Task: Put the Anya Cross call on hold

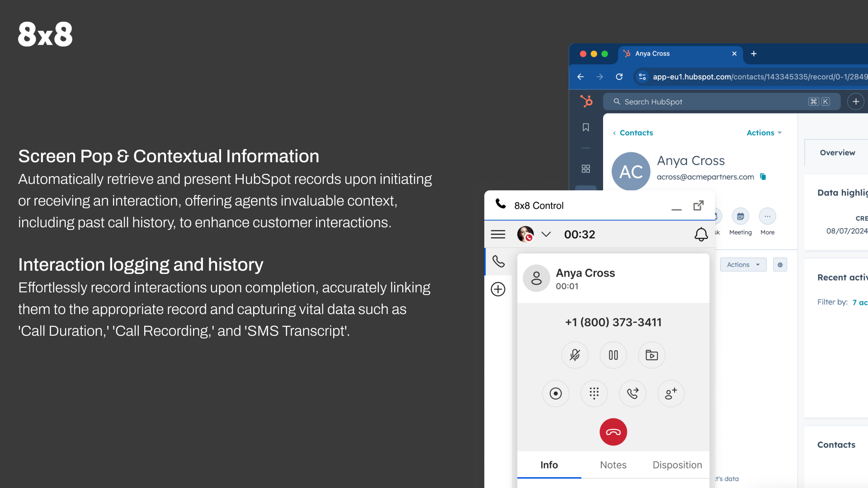Action: click(x=613, y=355)
